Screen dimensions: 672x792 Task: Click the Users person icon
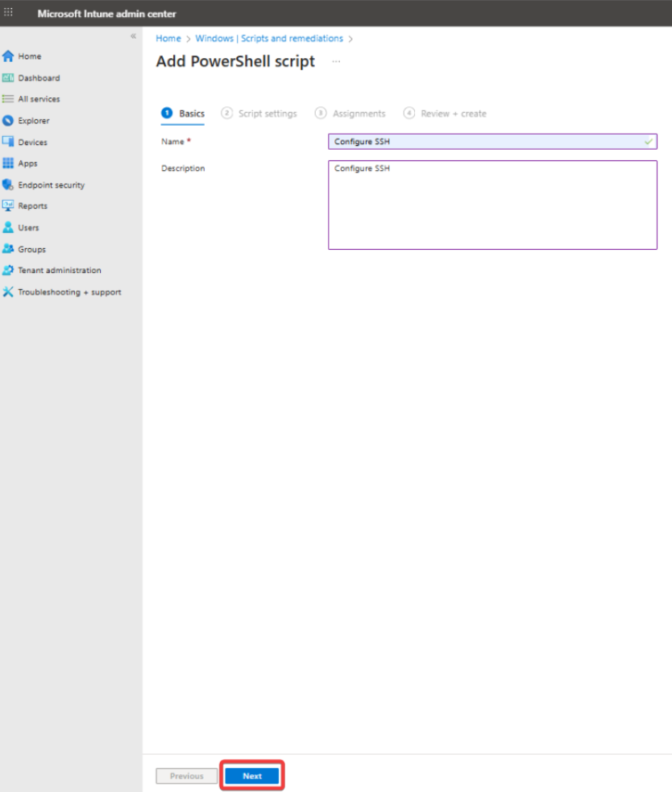click(x=9, y=227)
